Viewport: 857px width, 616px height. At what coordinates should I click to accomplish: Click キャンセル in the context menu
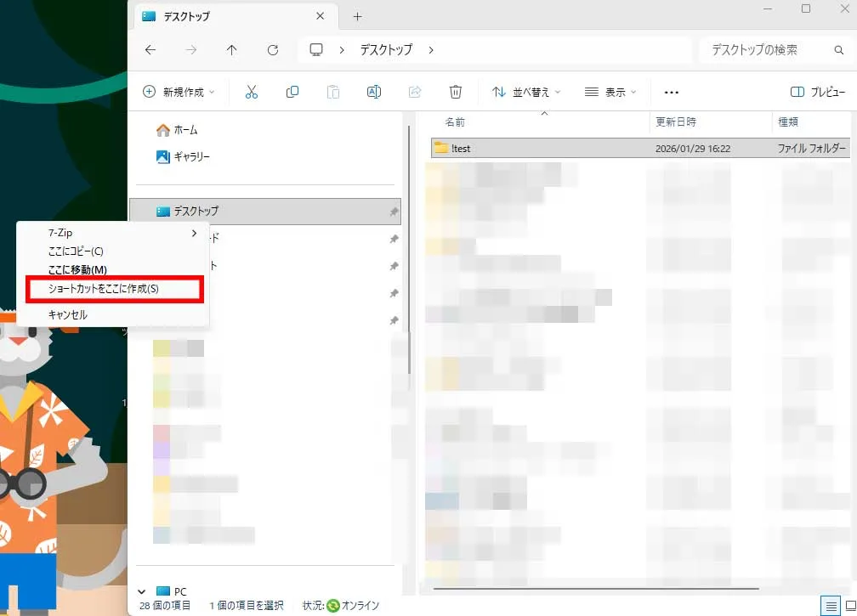click(68, 314)
